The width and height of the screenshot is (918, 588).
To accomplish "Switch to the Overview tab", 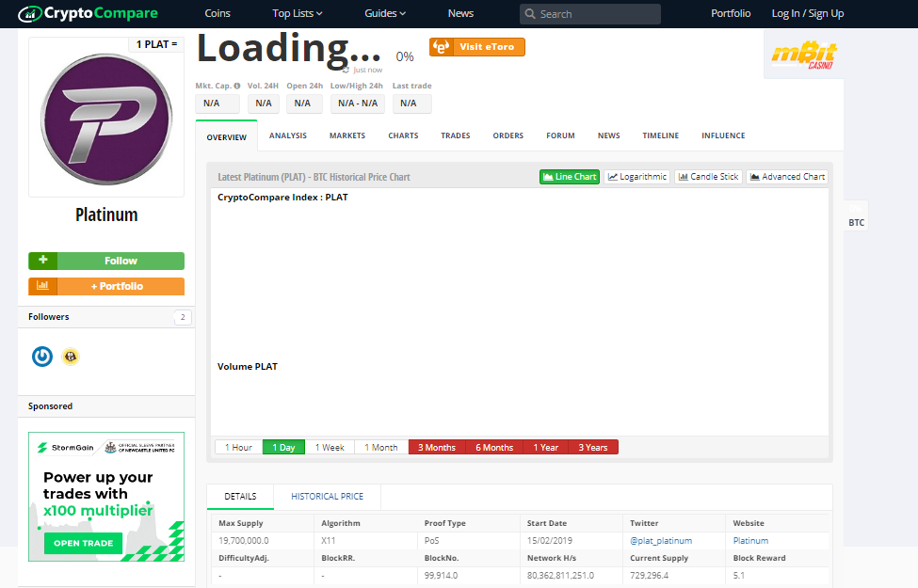I will coord(227,137).
